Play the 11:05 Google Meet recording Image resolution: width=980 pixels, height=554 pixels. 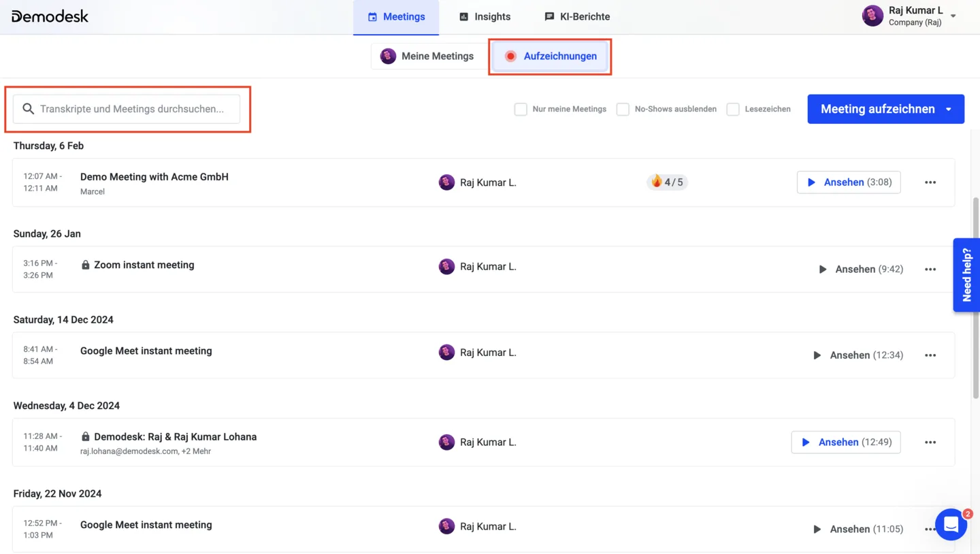tap(858, 529)
